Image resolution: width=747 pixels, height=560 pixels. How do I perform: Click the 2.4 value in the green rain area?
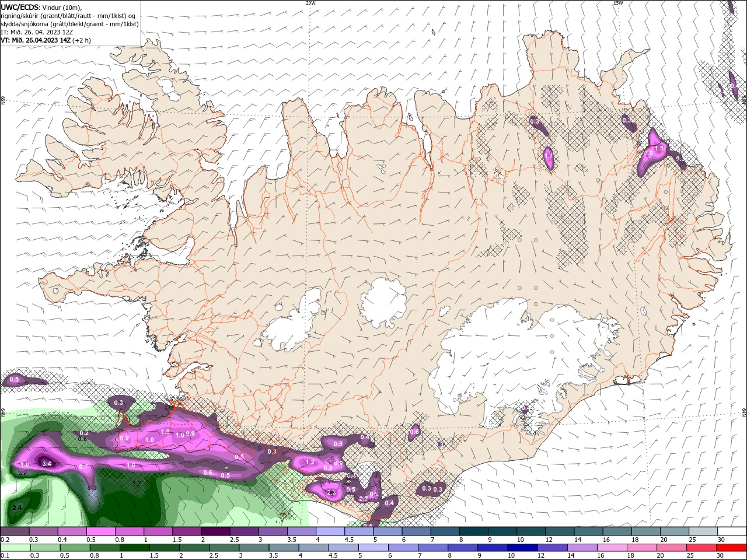click(x=17, y=508)
